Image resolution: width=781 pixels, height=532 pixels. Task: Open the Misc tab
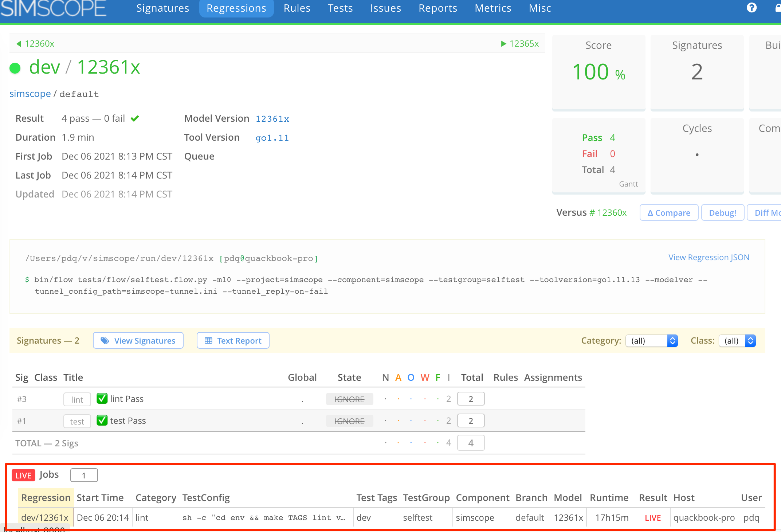[x=540, y=8]
